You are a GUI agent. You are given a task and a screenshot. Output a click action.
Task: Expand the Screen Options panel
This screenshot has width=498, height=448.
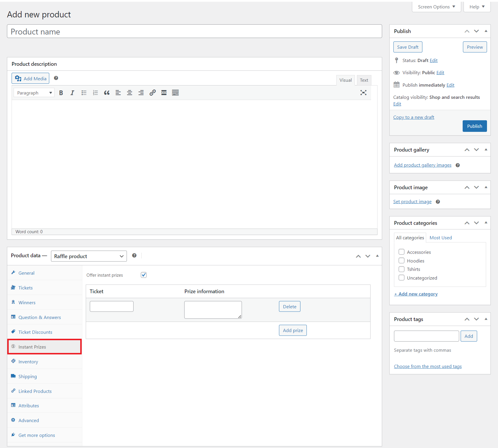pos(436,7)
